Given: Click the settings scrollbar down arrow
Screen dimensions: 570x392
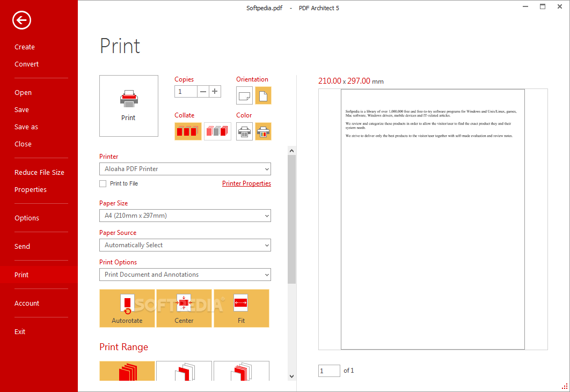Looking at the screenshot, I should (x=291, y=376).
